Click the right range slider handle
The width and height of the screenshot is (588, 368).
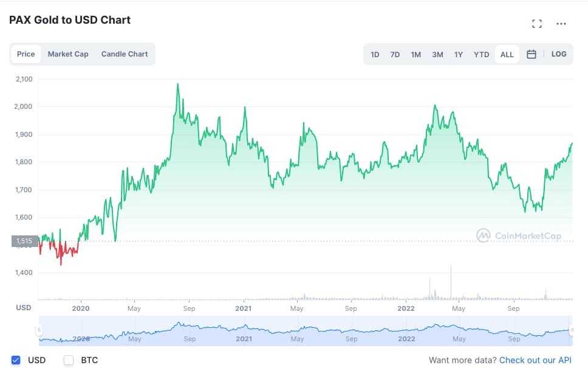[x=571, y=330]
